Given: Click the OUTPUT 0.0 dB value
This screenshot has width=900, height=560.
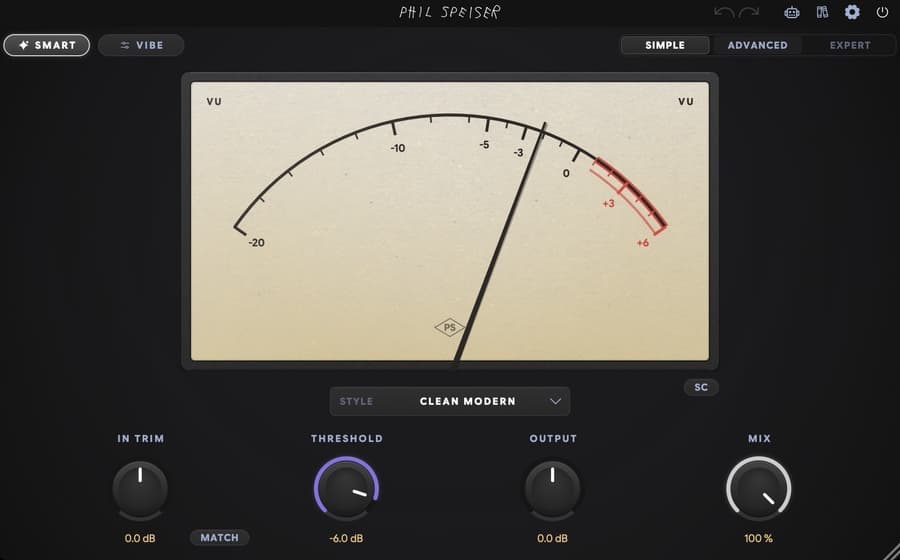Looking at the screenshot, I should coord(553,538).
